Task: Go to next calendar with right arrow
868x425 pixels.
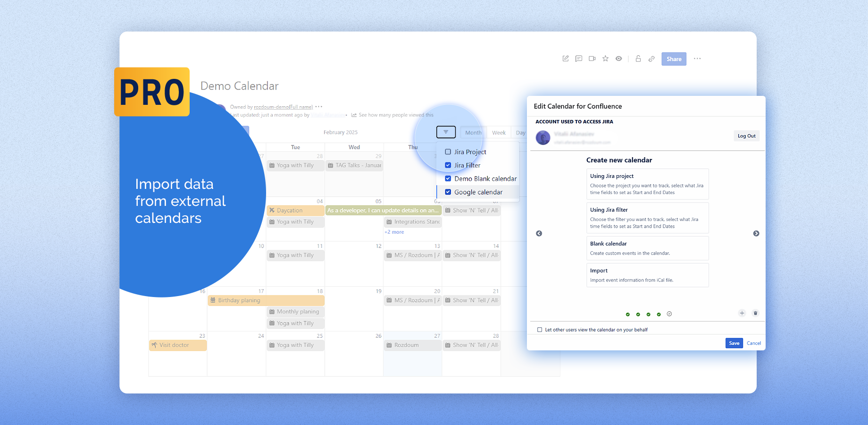Action: click(x=756, y=233)
